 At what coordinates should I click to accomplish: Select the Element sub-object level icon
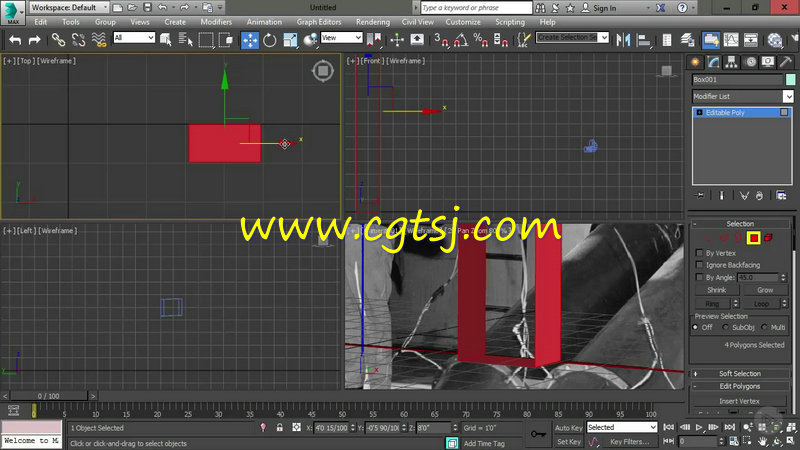point(768,238)
